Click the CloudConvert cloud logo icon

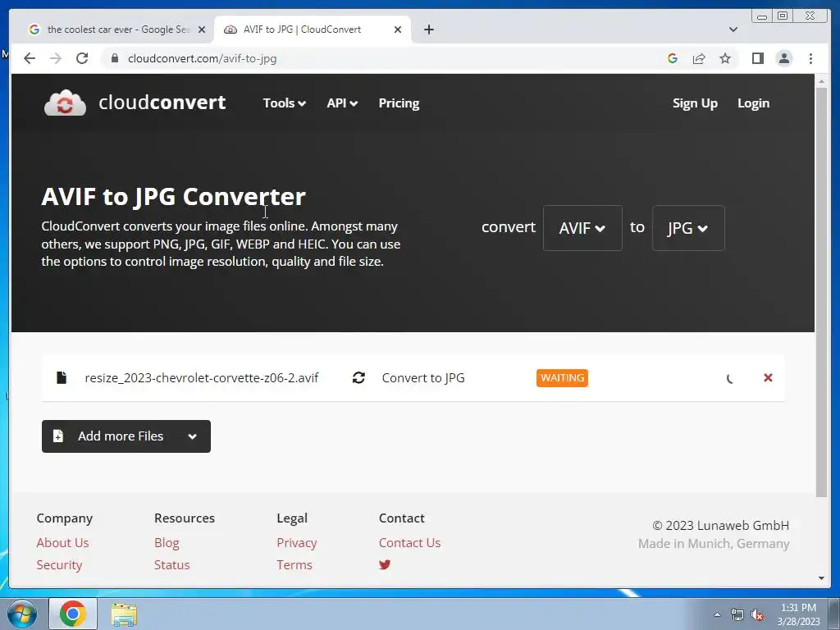point(65,103)
